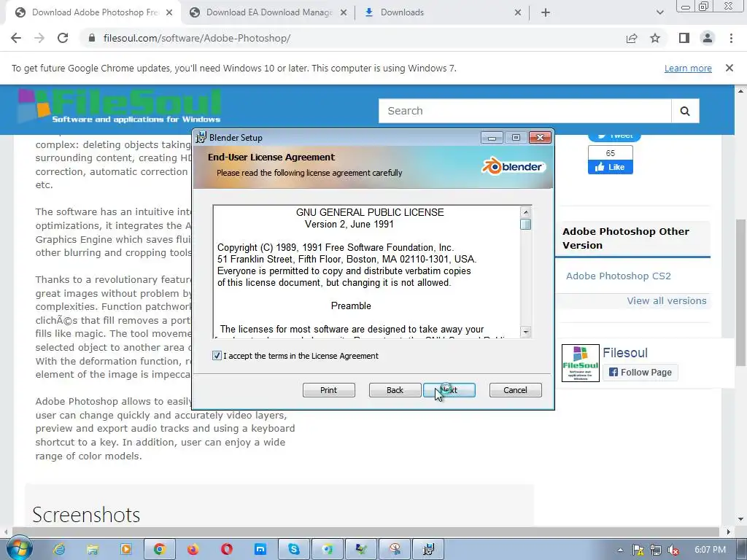Click the muted volume tray icon
Screen dimensions: 747x560
point(673,550)
